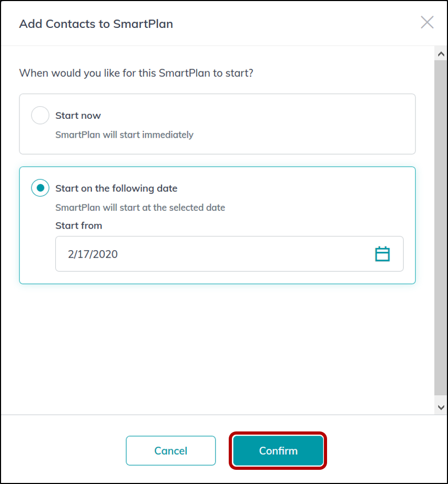Close the Add Contacts to SmartPlan dialog
Screen dimensions: 448x484
(x=427, y=22)
